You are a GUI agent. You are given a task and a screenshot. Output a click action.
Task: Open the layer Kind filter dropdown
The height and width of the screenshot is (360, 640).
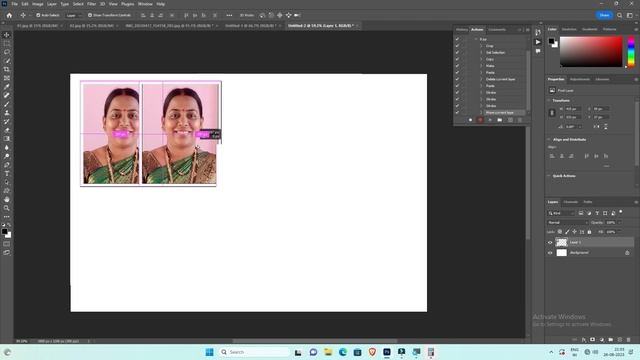click(561, 213)
